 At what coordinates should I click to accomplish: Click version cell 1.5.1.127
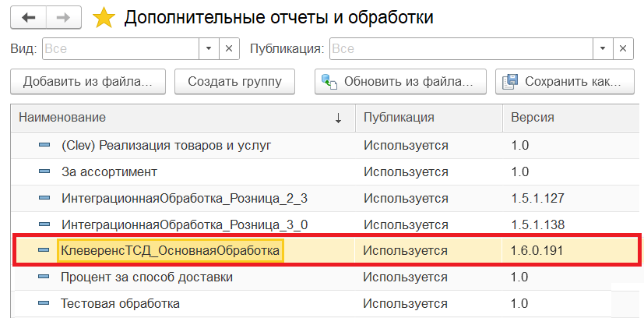click(537, 199)
